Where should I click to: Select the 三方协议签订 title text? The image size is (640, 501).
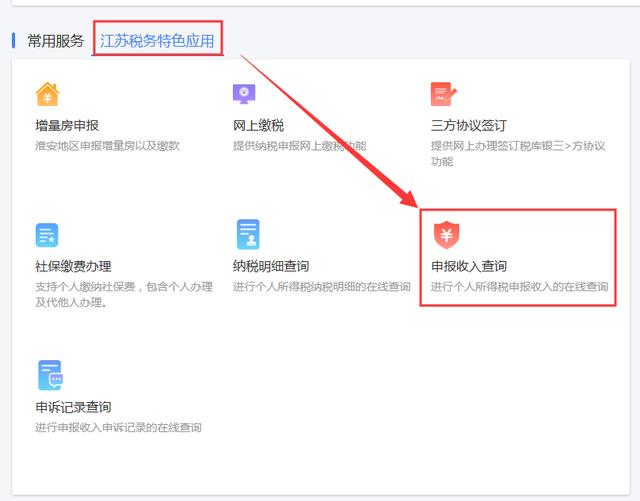pyautogui.click(x=469, y=126)
